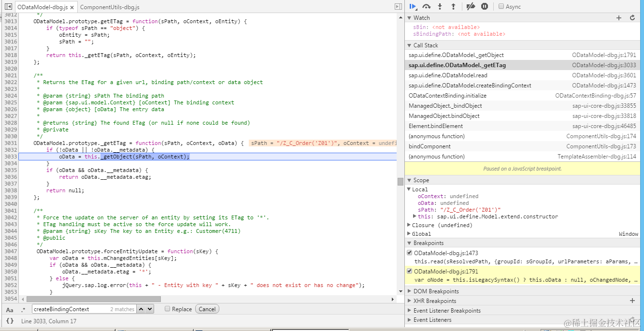Select ODataModel._getETag call stack frame
The width and height of the screenshot is (644, 331).
point(522,65)
